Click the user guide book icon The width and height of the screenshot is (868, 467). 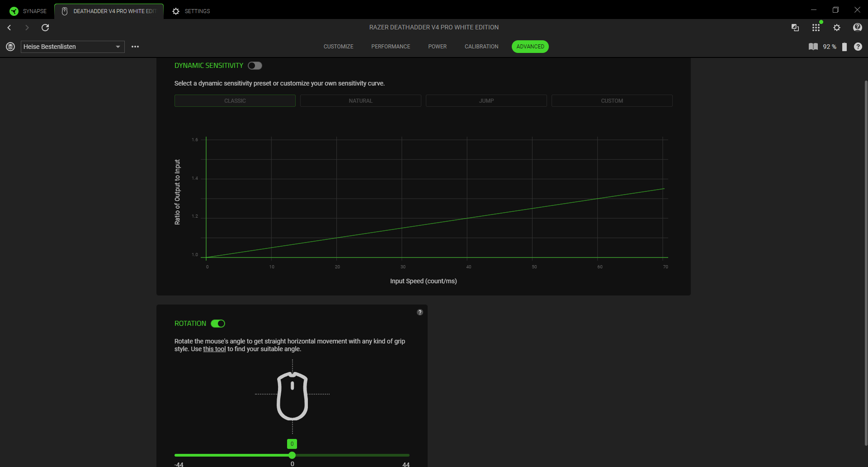point(813,47)
